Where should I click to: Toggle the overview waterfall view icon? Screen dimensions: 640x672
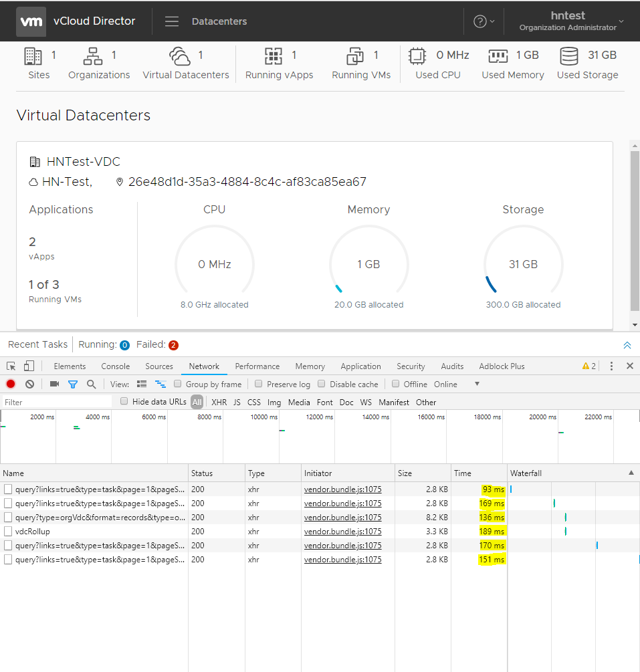click(x=161, y=384)
